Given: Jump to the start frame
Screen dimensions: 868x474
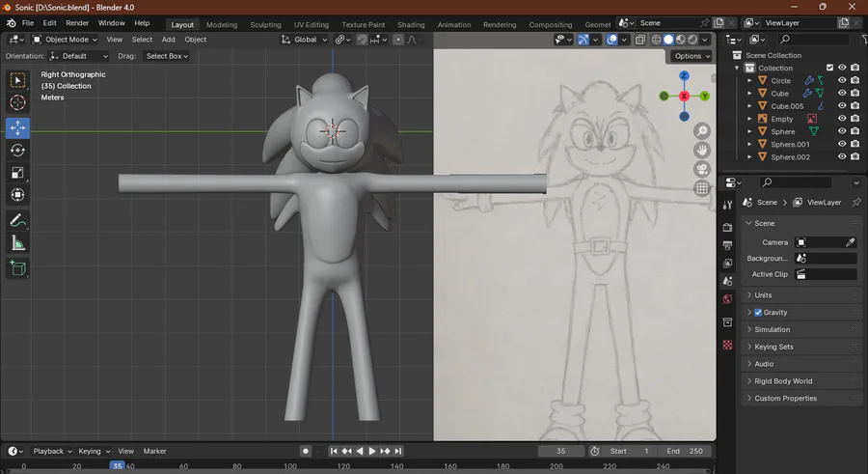Looking at the screenshot, I should coord(334,451).
